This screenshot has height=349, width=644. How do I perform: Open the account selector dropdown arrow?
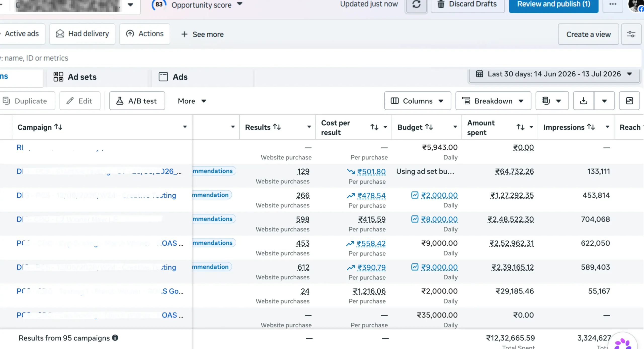[130, 5]
